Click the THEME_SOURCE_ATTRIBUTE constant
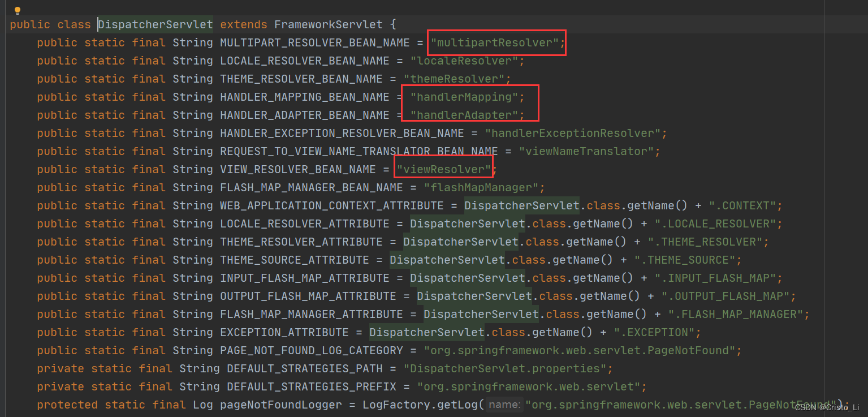 (295, 260)
